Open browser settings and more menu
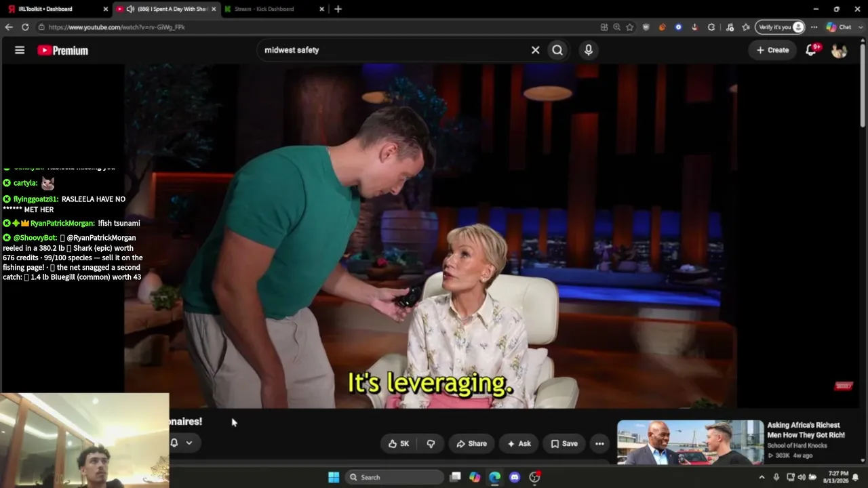This screenshot has width=868, height=488. click(x=814, y=27)
